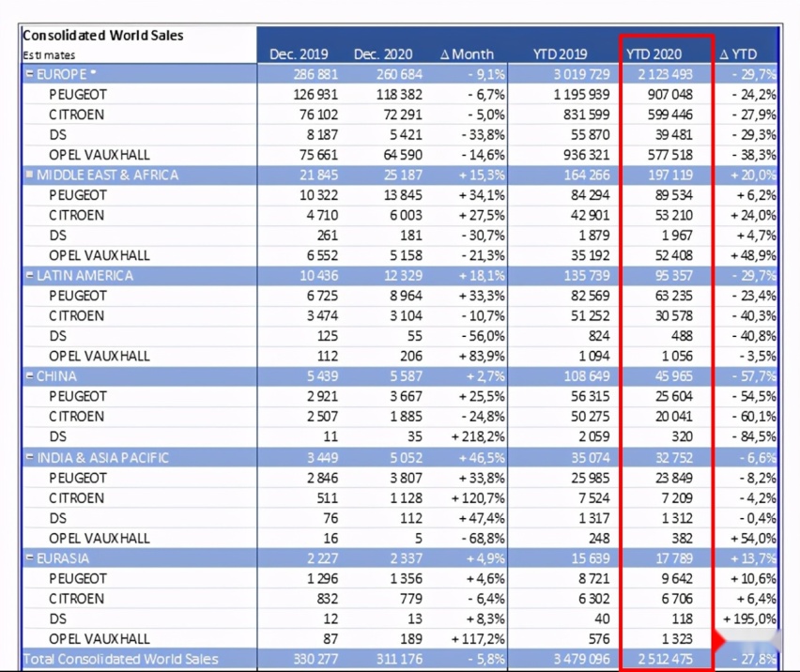Select Latin America DS Δ Month -56,0%
Image resolution: width=800 pixels, height=672 pixels.
point(483,336)
